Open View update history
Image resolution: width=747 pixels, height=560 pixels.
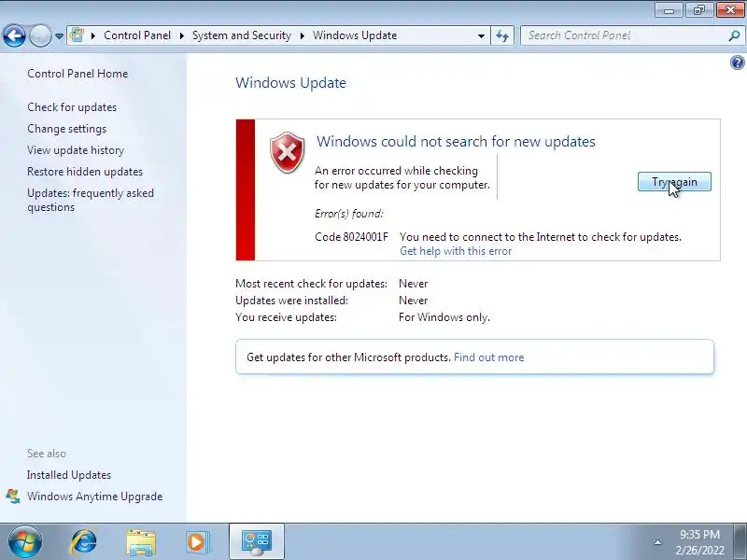[76, 150]
